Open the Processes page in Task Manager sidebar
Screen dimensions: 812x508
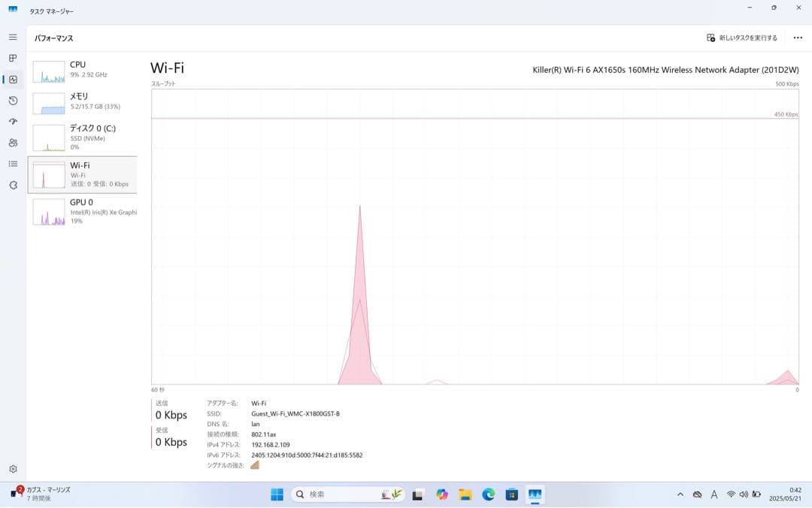point(12,57)
